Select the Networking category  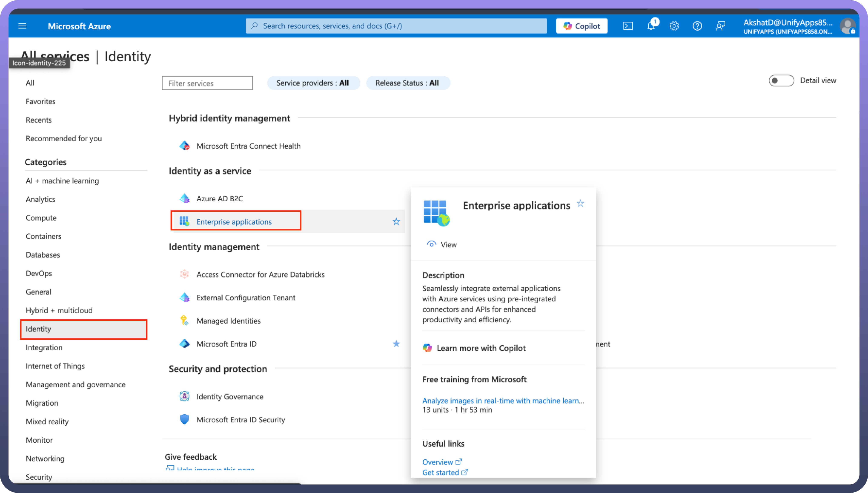coord(45,459)
